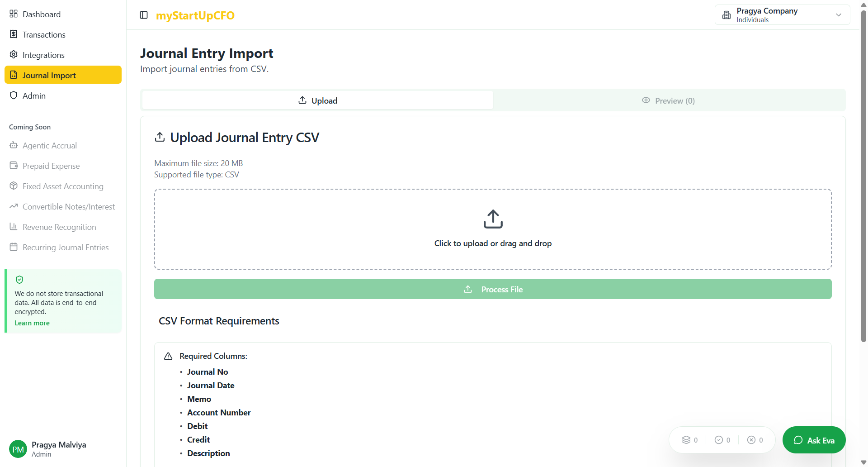This screenshot has height=467, width=868.
Task: Click the drag and drop upload area
Action: coord(493,229)
